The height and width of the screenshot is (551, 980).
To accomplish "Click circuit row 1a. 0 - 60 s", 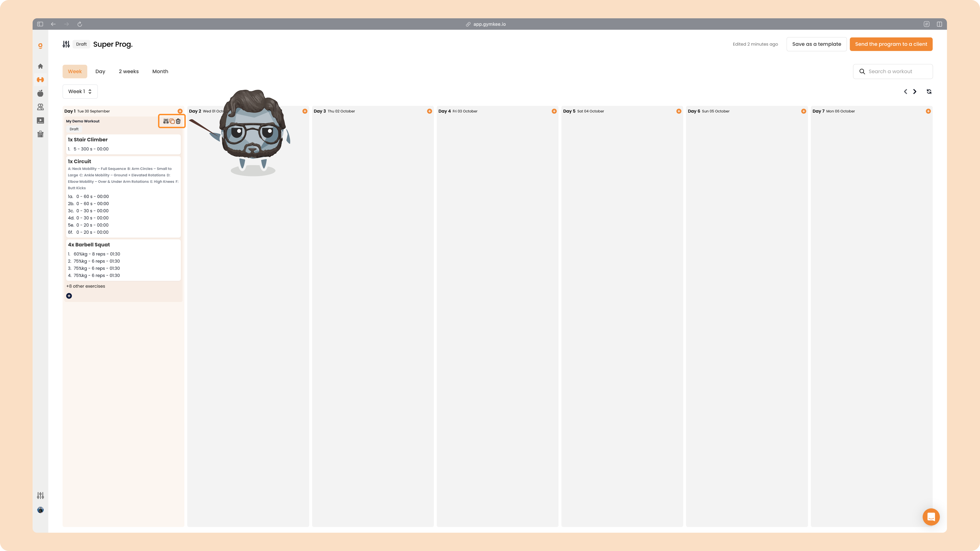I will point(88,197).
